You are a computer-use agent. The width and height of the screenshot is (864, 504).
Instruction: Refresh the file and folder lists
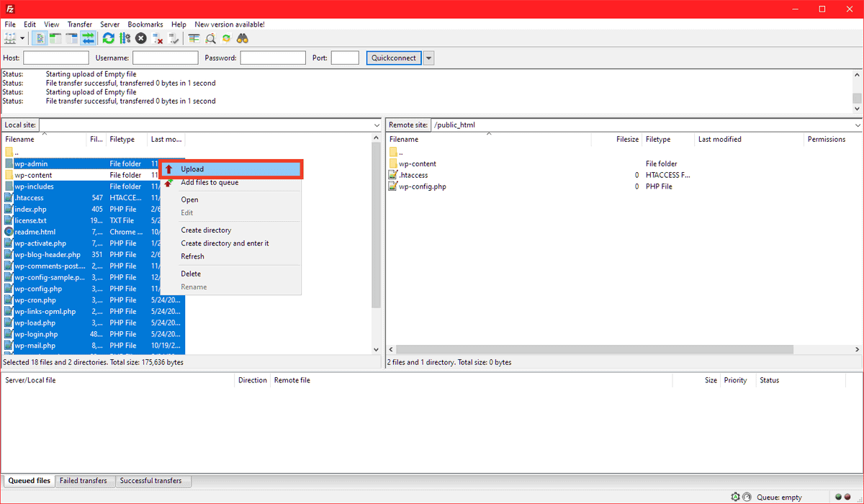109,38
